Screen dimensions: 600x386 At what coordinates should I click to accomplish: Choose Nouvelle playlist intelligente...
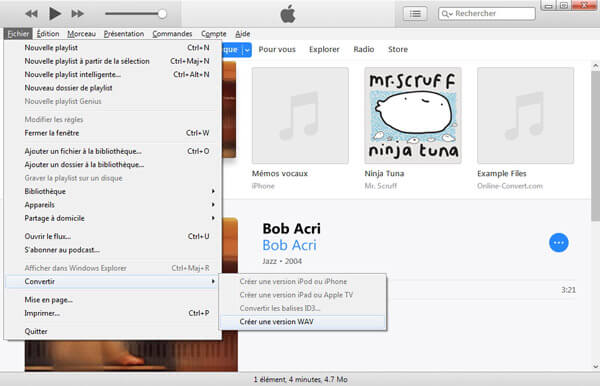tap(112, 75)
